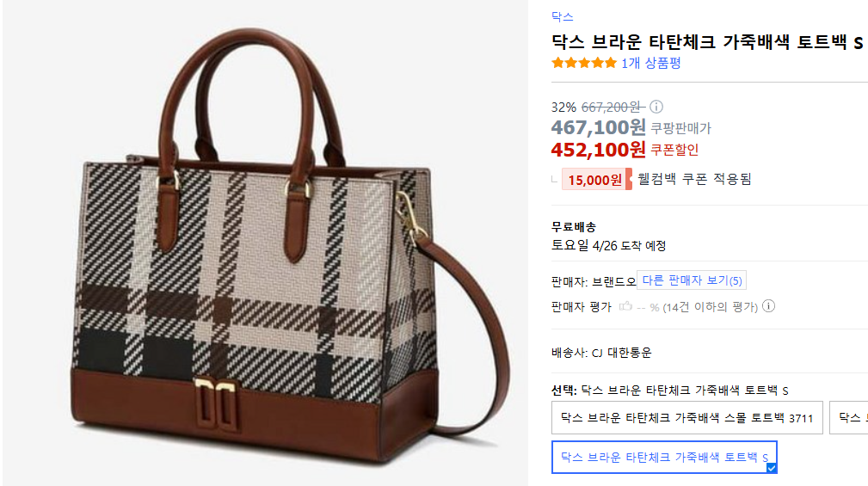Open the 닥스 brand link above title
This screenshot has width=868, height=486.
pyautogui.click(x=562, y=16)
